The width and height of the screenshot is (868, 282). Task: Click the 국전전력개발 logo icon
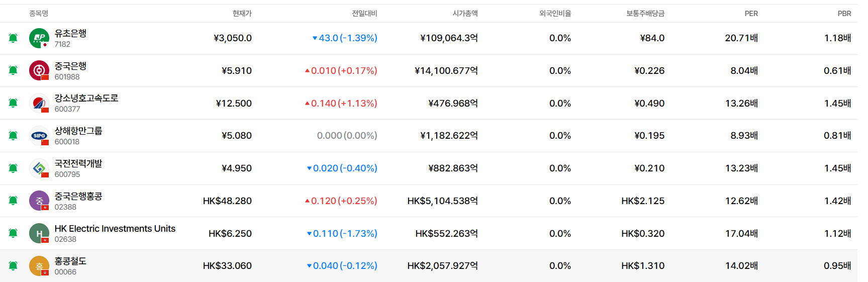[39, 168]
